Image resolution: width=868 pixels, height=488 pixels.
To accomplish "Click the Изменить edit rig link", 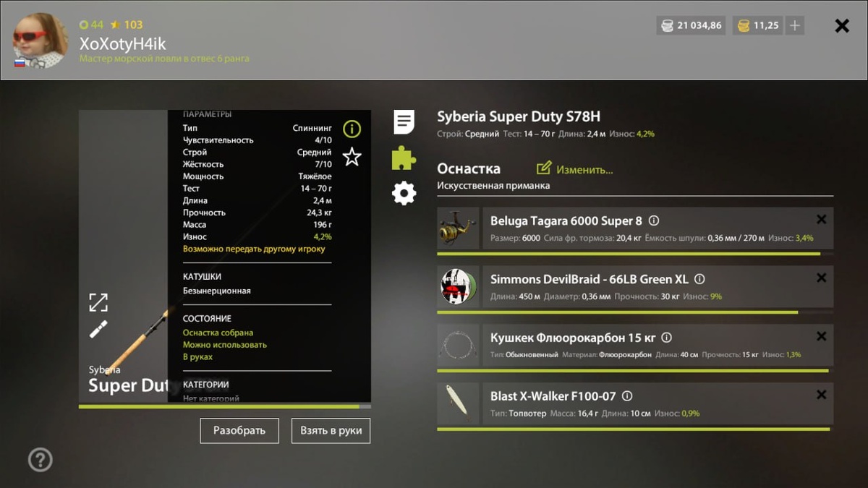I will tap(584, 170).
